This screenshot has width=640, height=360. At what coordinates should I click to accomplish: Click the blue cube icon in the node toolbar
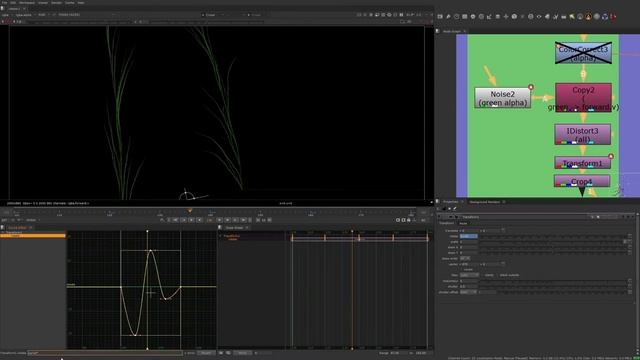tap(605, 17)
